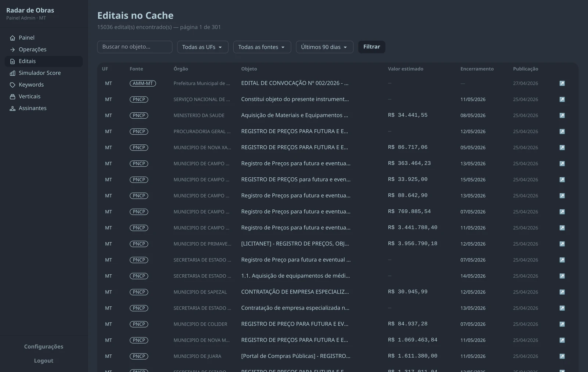The image size is (588, 372).
Task: Click PNCP badge in MINISTERIO DA SAUDE row
Action: tap(139, 115)
